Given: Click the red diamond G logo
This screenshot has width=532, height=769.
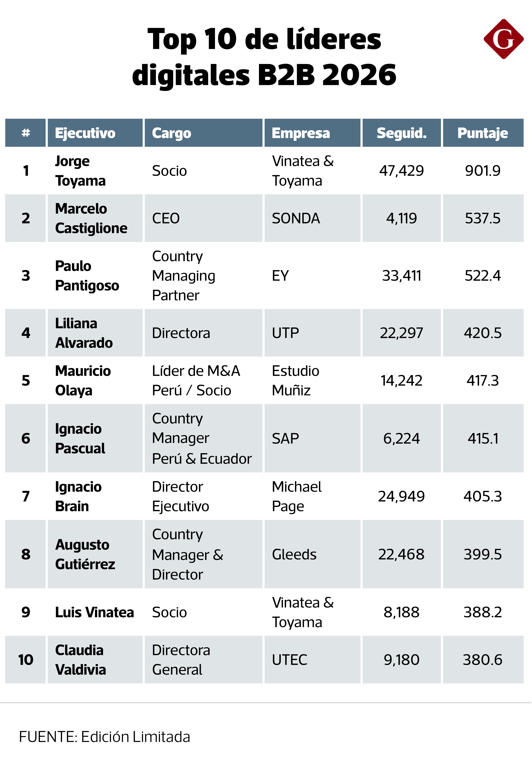Looking at the screenshot, I should pos(503,39).
